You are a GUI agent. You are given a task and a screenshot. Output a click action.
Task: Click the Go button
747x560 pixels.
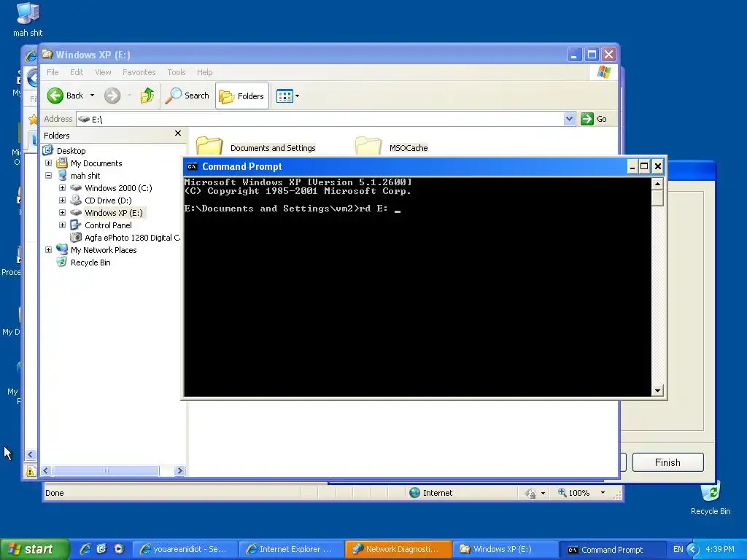pyautogui.click(x=594, y=119)
